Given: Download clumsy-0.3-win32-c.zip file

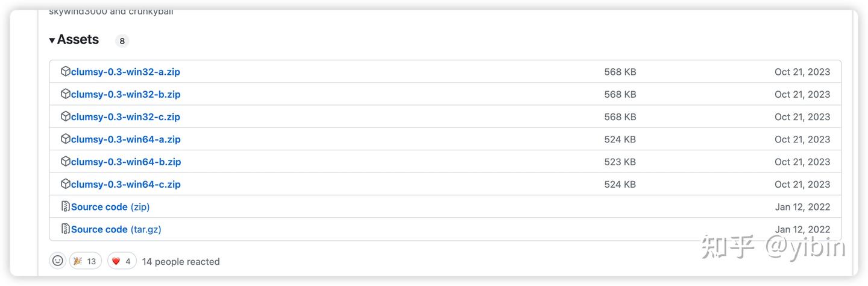Looking at the screenshot, I should pyautogui.click(x=125, y=116).
